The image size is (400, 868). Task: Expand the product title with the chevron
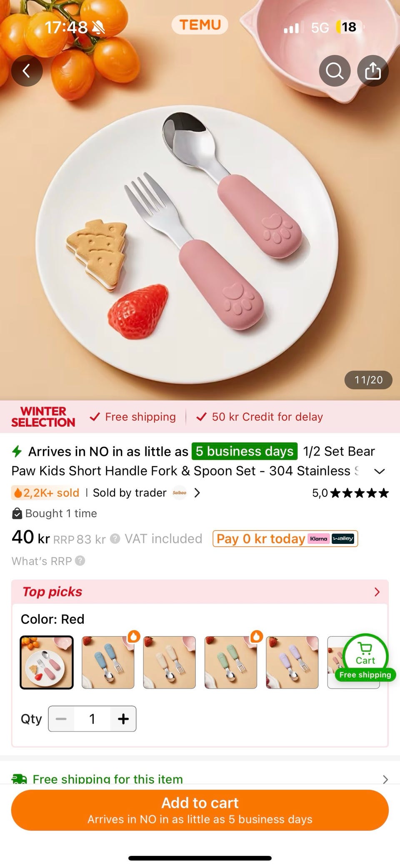(379, 471)
